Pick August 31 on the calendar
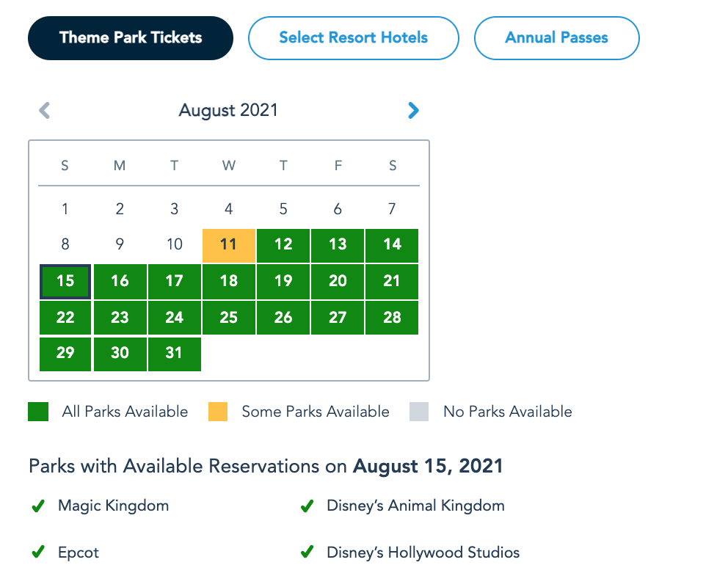Screen dimensions: 728x587 coord(174,353)
